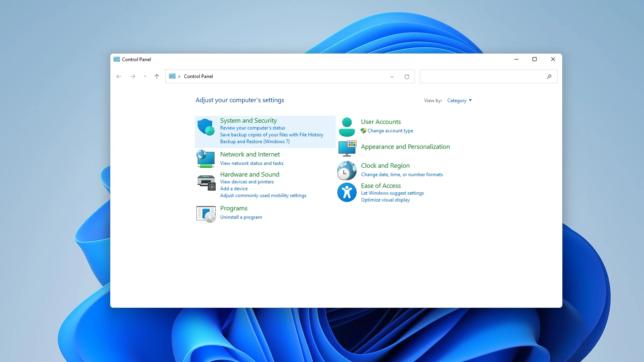Open Network and Internet heading
Viewport: 644px width, 362px height.
pyautogui.click(x=250, y=154)
